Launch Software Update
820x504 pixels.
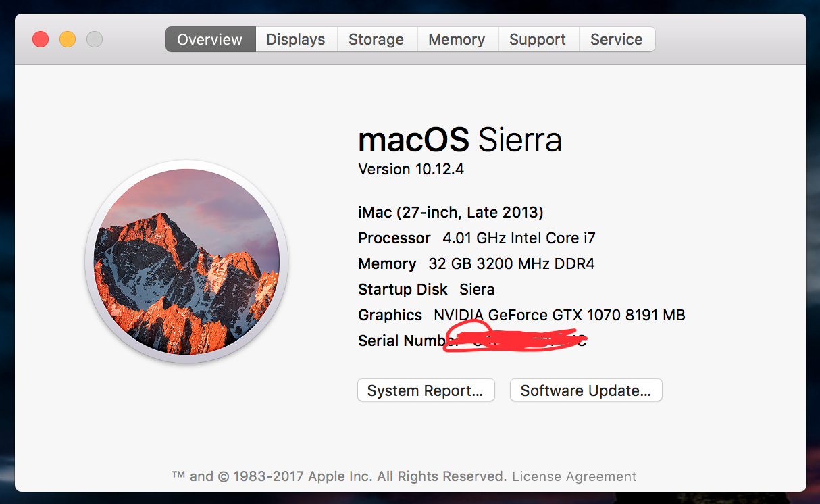(586, 390)
